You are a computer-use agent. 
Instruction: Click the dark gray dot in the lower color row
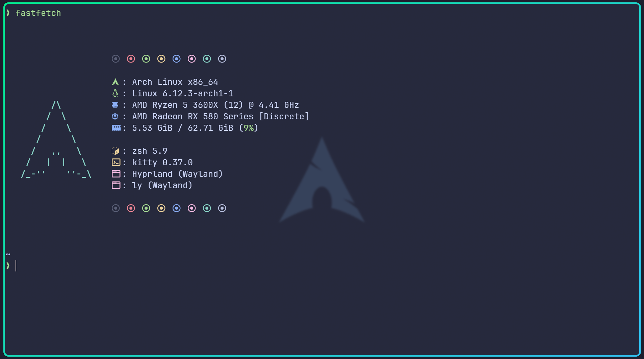coord(116,208)
